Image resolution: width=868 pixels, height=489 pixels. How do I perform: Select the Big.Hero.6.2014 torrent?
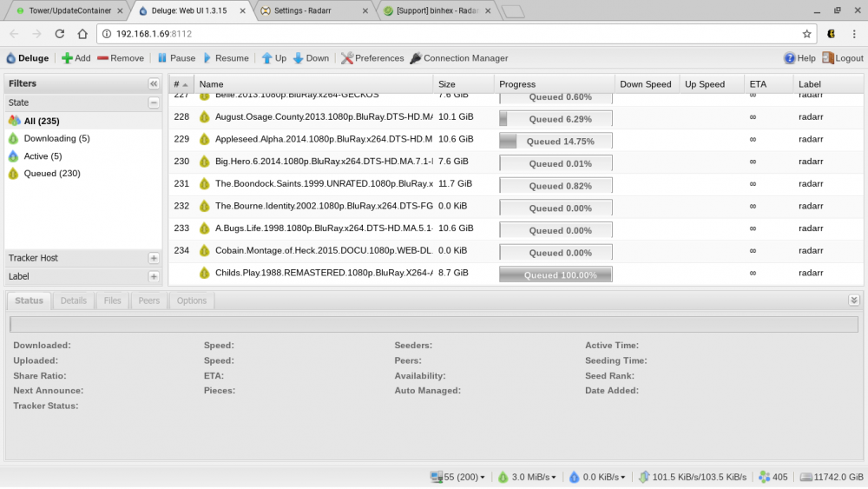[516, 162]
